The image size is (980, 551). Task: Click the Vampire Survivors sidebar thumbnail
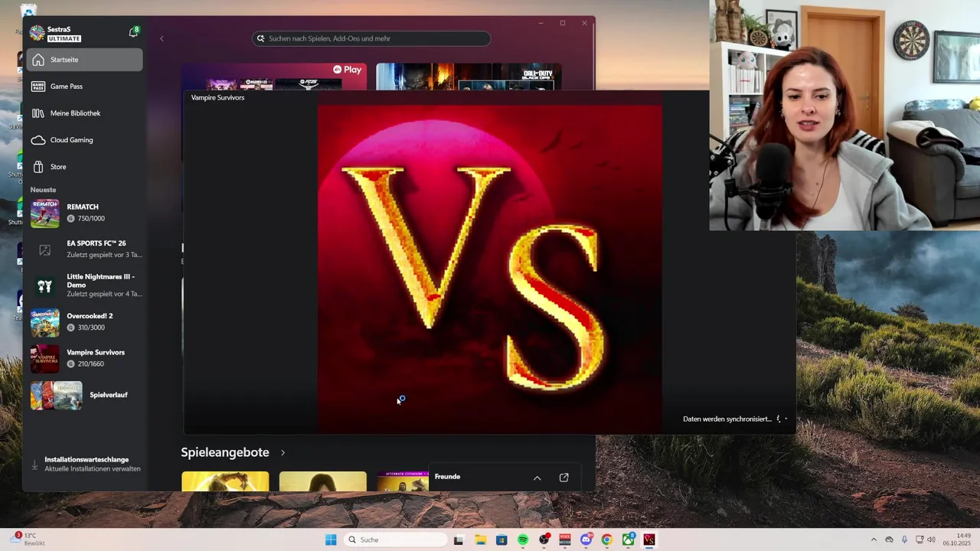[44, 359]
